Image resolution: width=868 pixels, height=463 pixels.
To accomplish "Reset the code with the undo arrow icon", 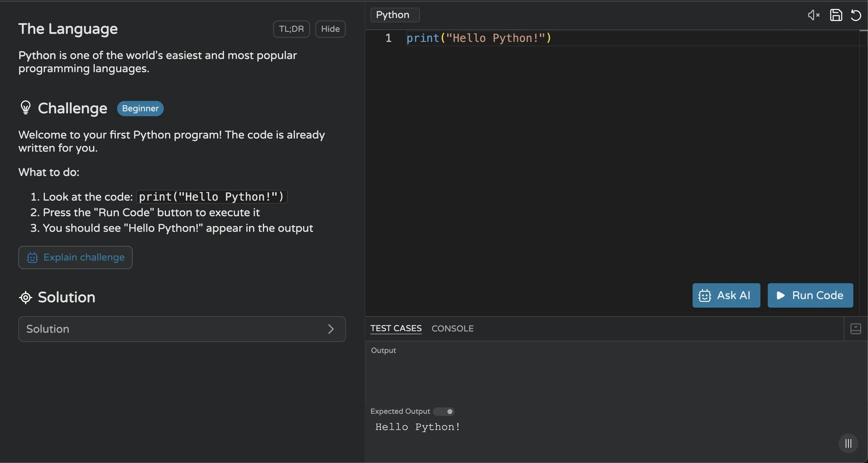I will coord(855,15).
